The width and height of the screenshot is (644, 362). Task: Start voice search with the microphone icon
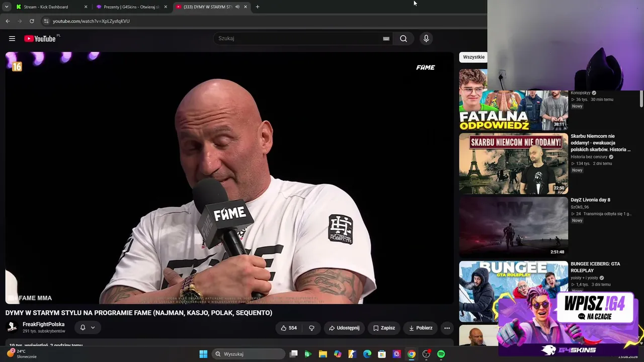[426, 39]
